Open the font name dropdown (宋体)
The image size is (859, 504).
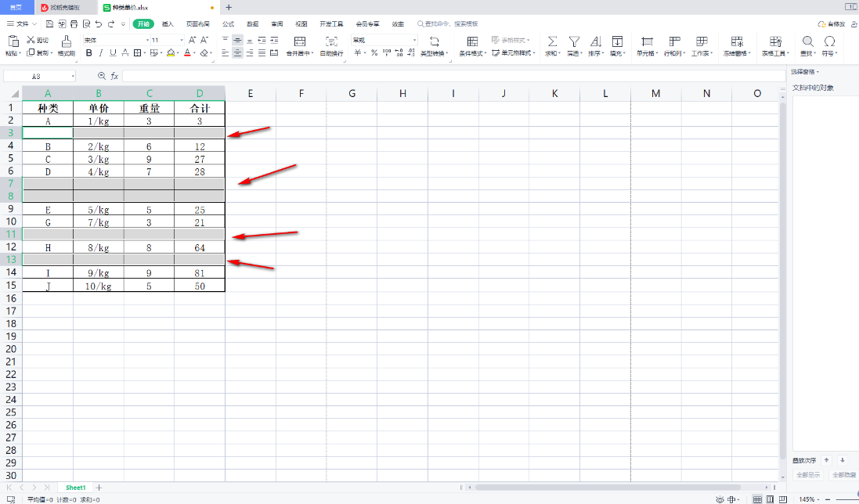point(147,40)
